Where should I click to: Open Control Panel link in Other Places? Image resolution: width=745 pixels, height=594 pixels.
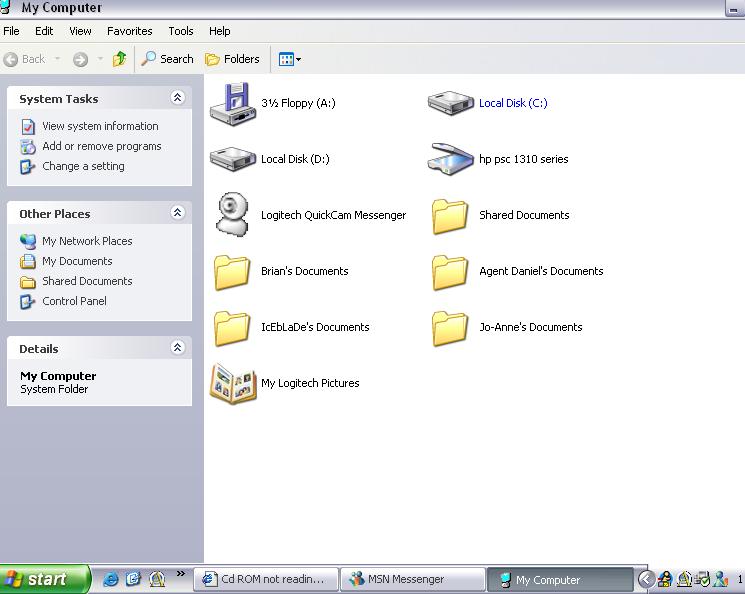click(74, 301)
